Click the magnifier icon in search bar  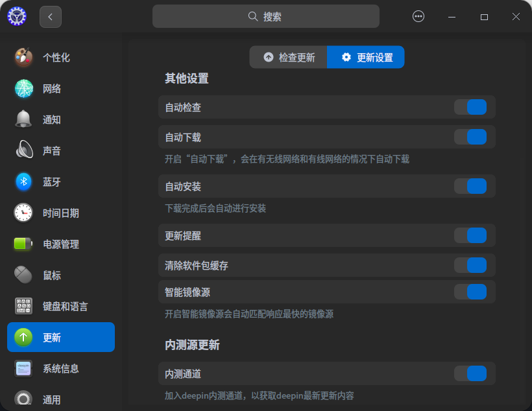pyautogui.click(x=253, y=16)
